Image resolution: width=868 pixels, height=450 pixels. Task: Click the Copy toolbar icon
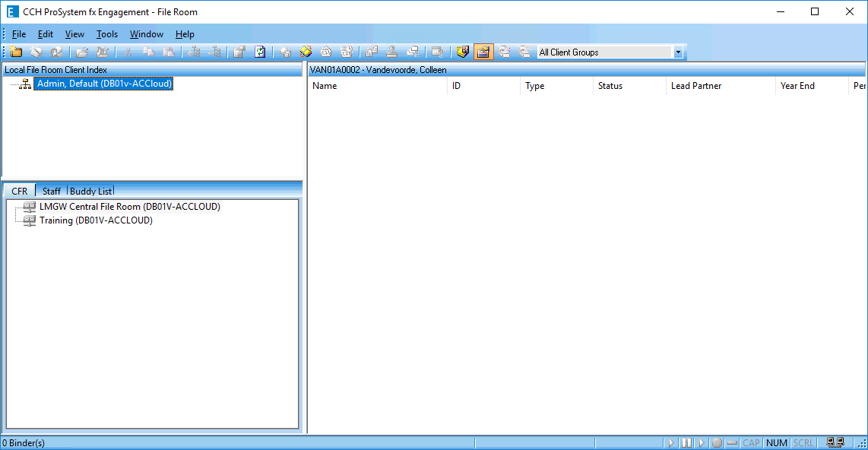148,52
